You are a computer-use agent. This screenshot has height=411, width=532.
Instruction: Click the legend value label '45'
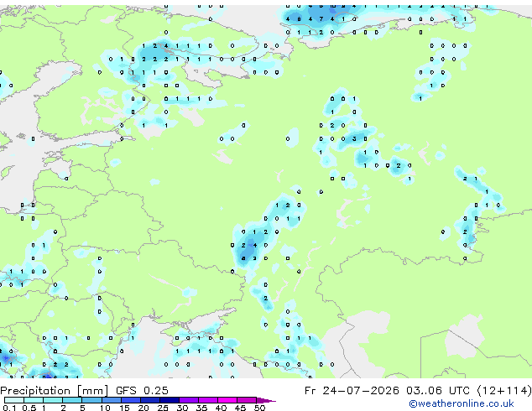[240, 408]
